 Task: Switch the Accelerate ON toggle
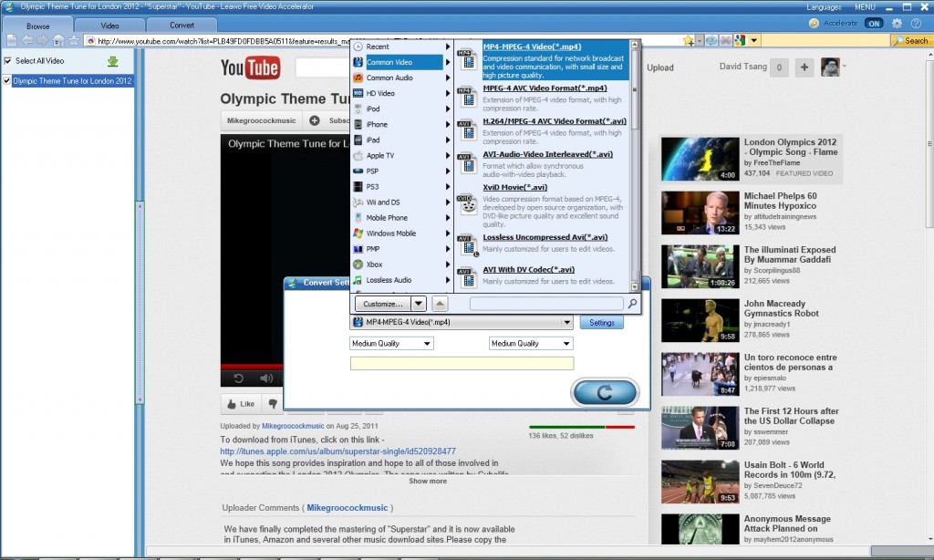coord(874,23)
